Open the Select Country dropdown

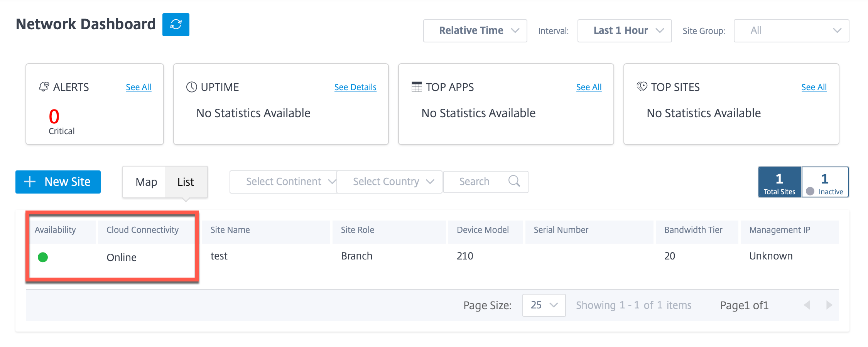(x=390, y=182)
